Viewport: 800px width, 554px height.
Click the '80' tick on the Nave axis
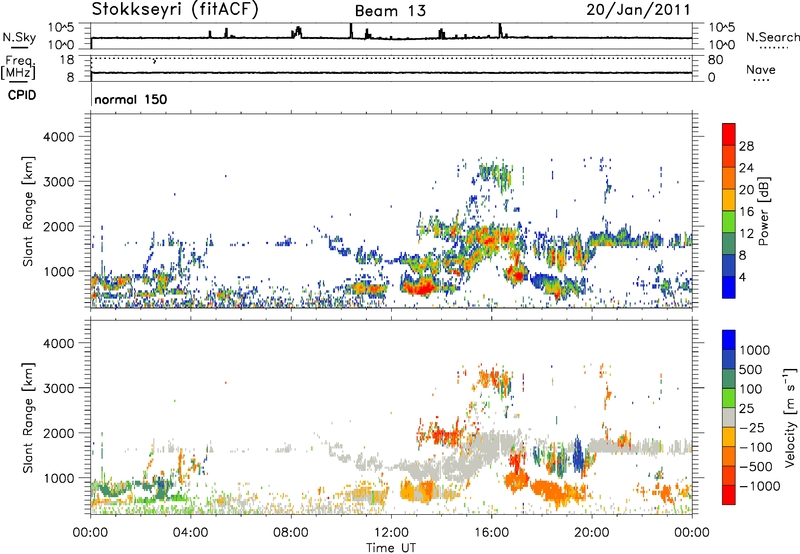coord(716,60)
